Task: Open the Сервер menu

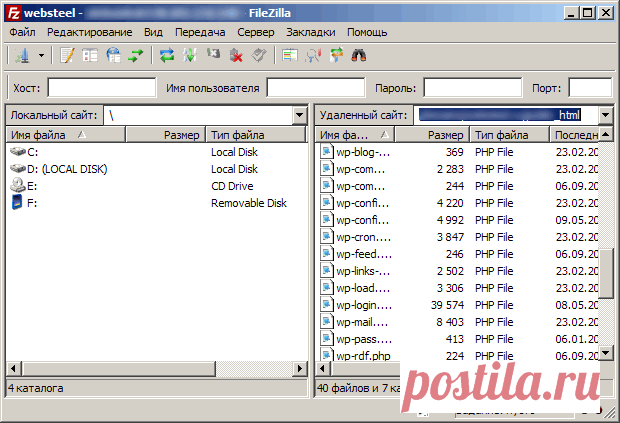Action: pyautogui.click(x=256, y=32)
